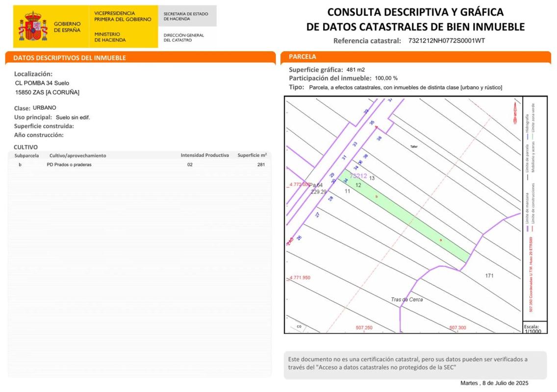The width and height of the screenshot is (557, 392).
Task: Select the 'PARCELA' orange section header
Action: [416, 57]
